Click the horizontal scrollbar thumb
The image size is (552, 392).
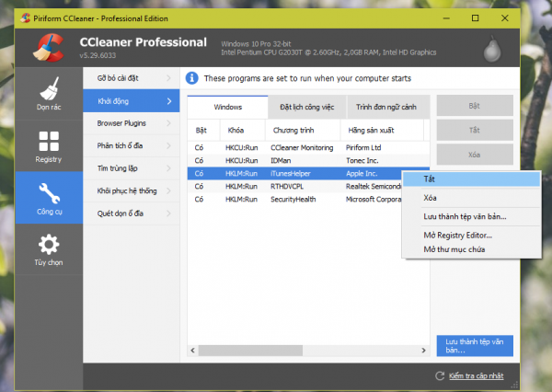point(250,351)
